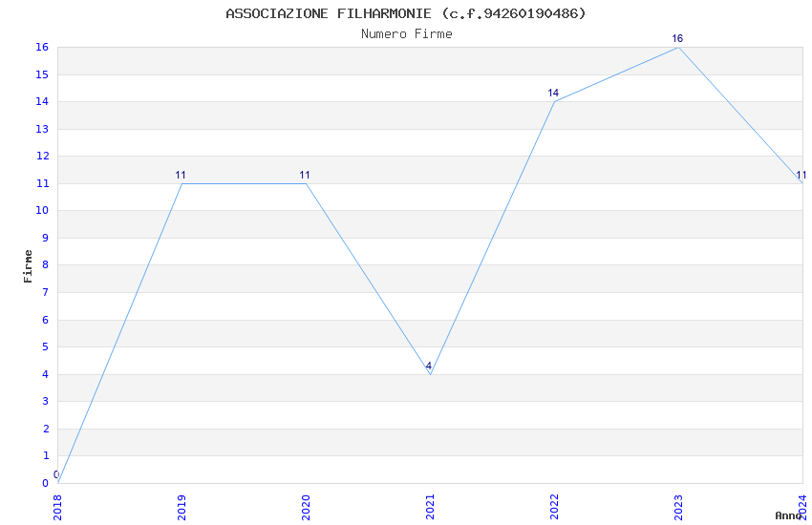
Task: Select the 2019 year label
Action: [182, 508]
